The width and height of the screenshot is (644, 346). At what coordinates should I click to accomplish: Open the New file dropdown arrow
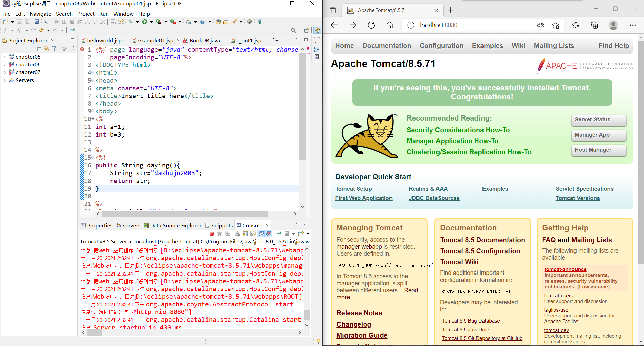[12, 22]
